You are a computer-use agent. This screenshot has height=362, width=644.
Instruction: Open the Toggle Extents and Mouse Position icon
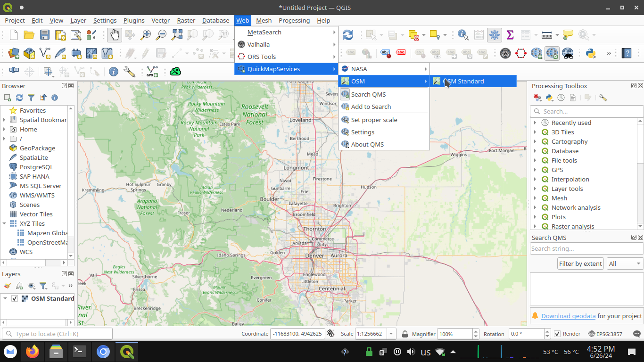tap(331, 334)
